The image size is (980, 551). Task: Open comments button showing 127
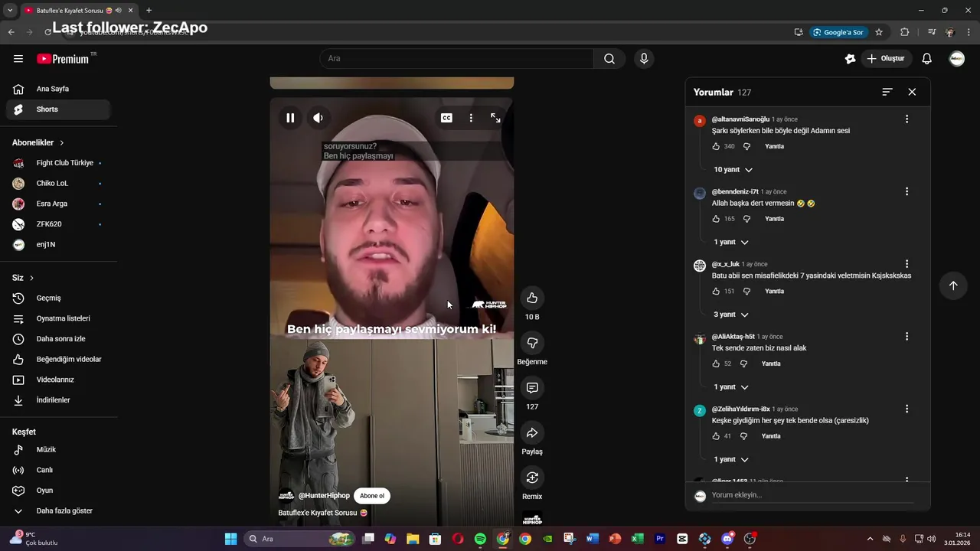click(532, 388)
